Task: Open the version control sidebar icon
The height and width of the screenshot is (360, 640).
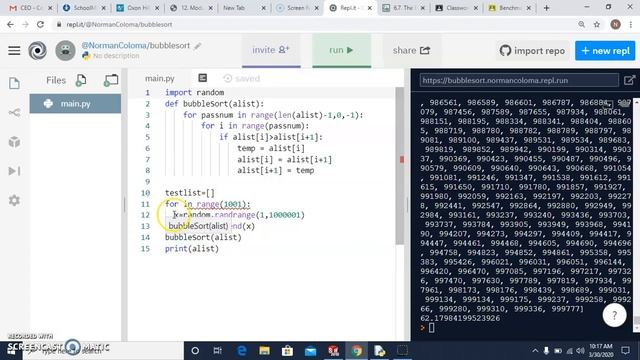Action: pos(14,112)
